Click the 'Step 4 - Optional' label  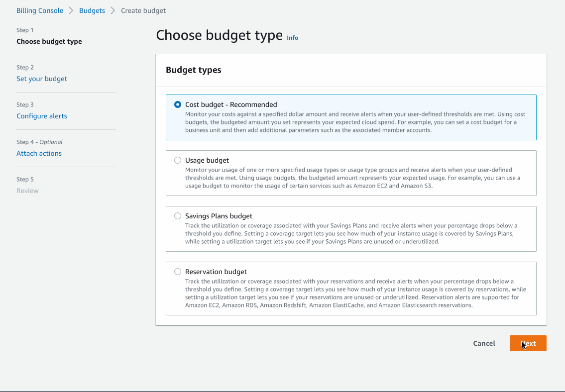point(40,142)
